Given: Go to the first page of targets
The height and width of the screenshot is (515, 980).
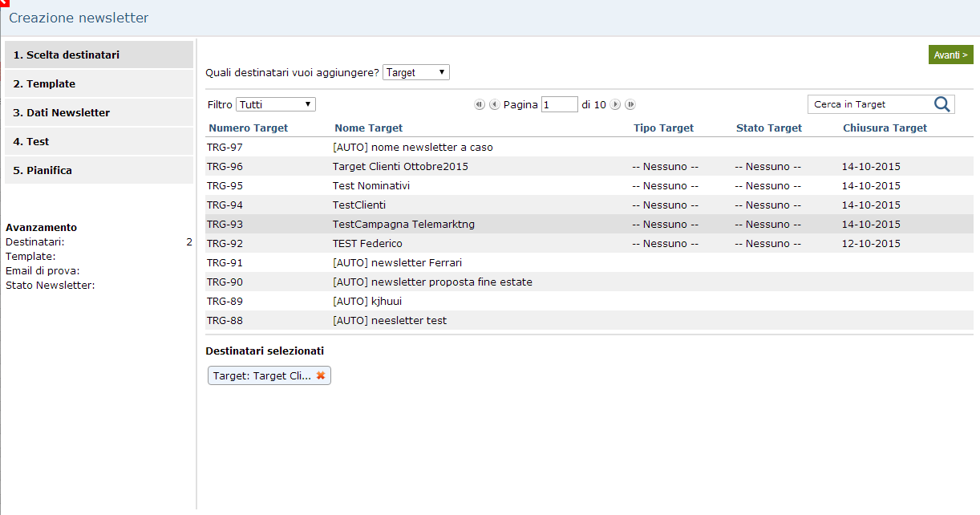Looking at the screenshot, I should pos(480,104).
